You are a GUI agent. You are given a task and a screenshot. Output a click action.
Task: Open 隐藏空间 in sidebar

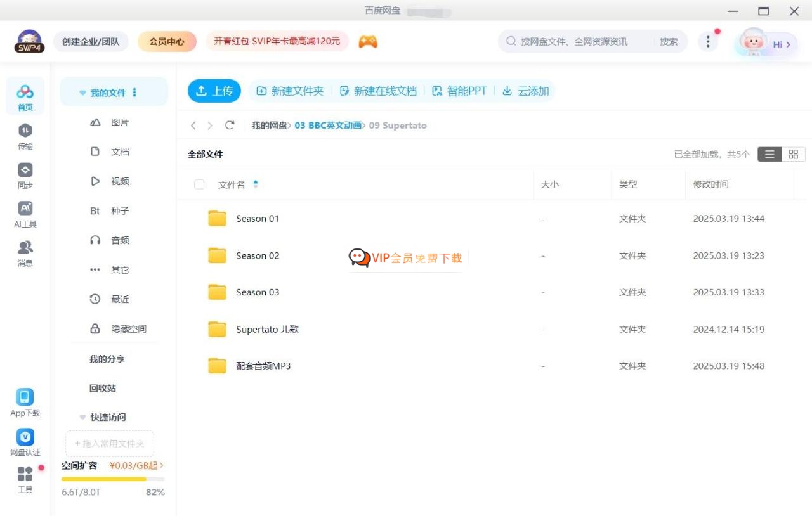[x=118, y=329]
